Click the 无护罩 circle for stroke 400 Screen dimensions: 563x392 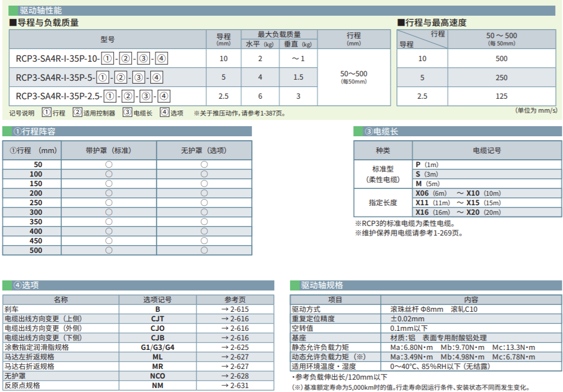pos(204,231)
